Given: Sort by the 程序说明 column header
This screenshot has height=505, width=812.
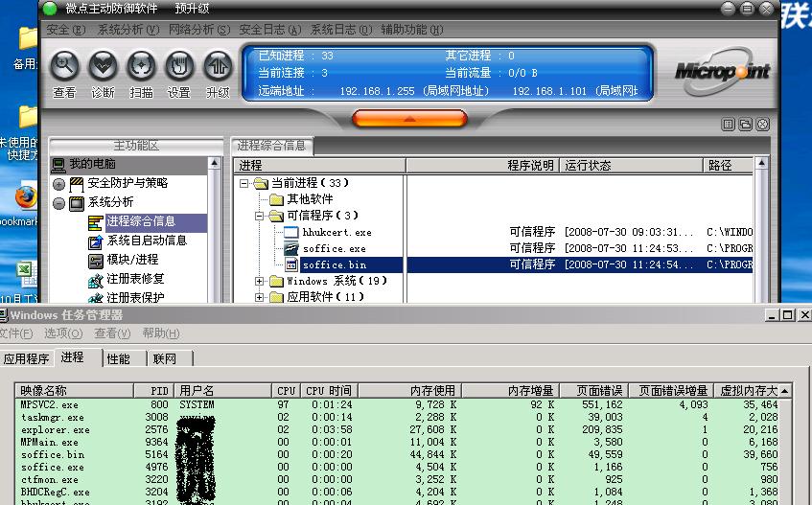Looking at the screenshot, I should pos(482,166).
